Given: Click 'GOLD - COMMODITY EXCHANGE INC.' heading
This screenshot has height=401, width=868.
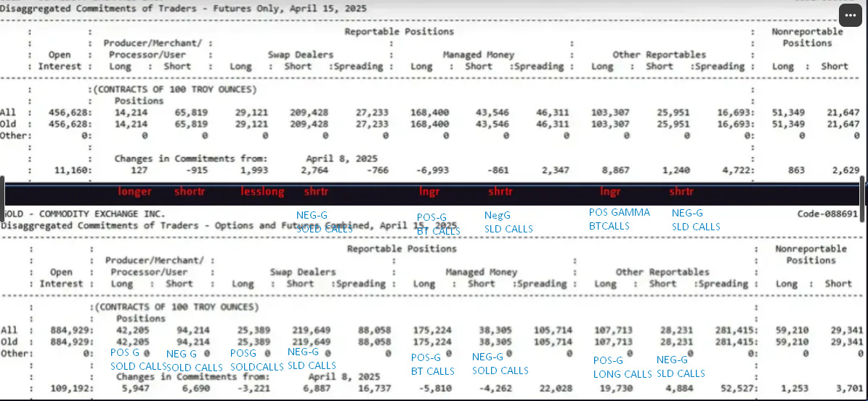Looking at the screenshot, I should coord(84,214).
